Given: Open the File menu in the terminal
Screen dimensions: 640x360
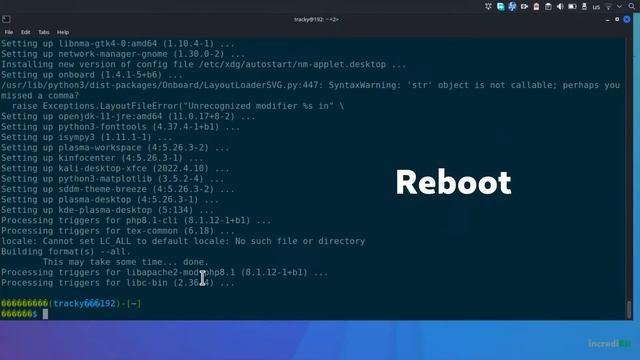Looking at the screenshot, I should click(x=9, y=32).
